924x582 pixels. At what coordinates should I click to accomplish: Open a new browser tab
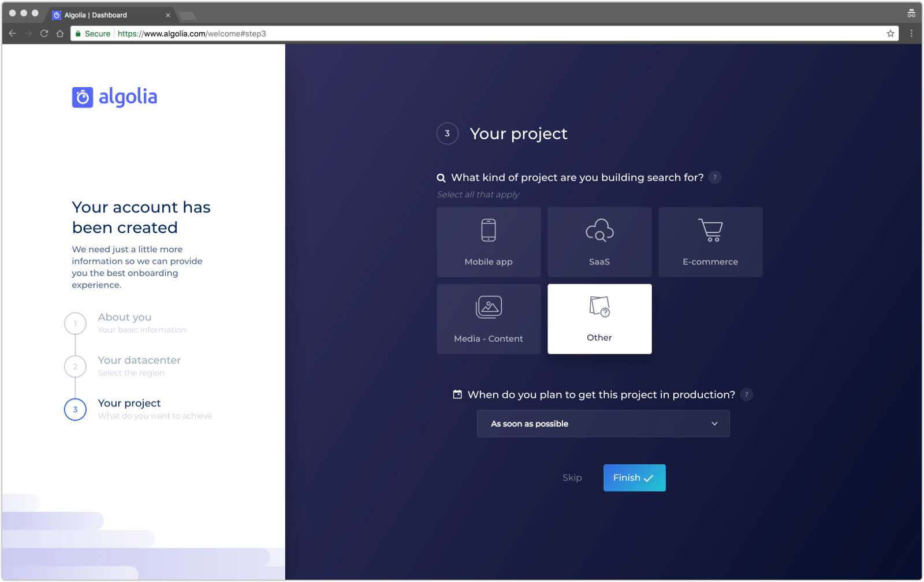pyautogui.click(x=188, y=16)
